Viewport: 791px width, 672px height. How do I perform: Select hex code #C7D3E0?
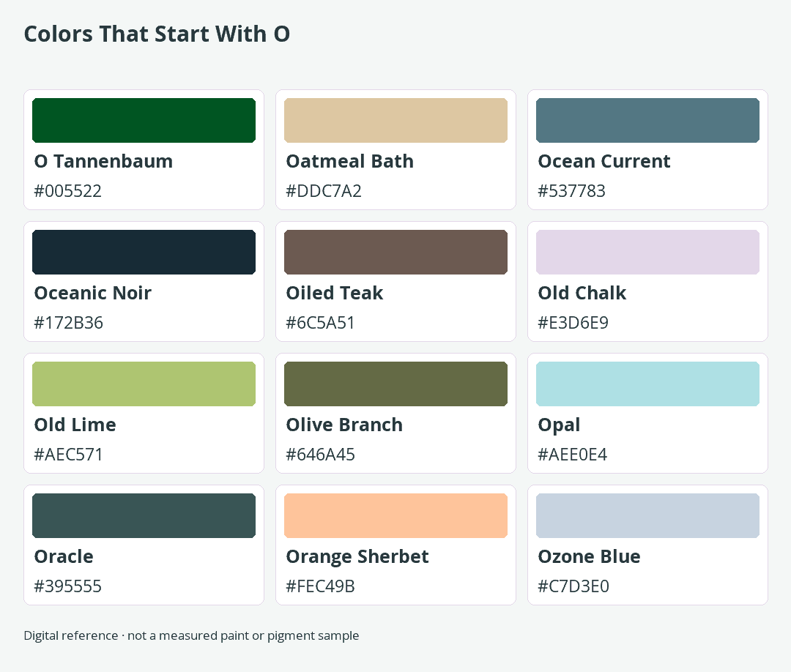573,586
